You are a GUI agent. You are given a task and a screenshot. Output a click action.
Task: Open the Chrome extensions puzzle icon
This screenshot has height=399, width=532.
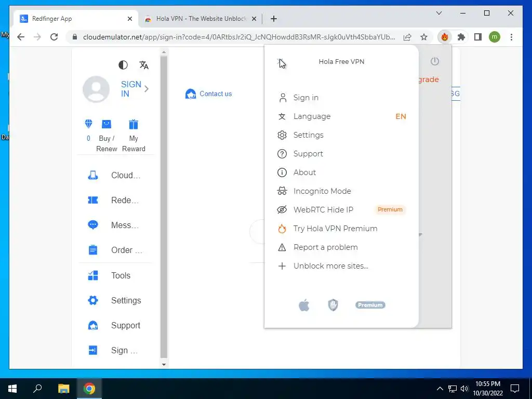[x=461, y=37]
